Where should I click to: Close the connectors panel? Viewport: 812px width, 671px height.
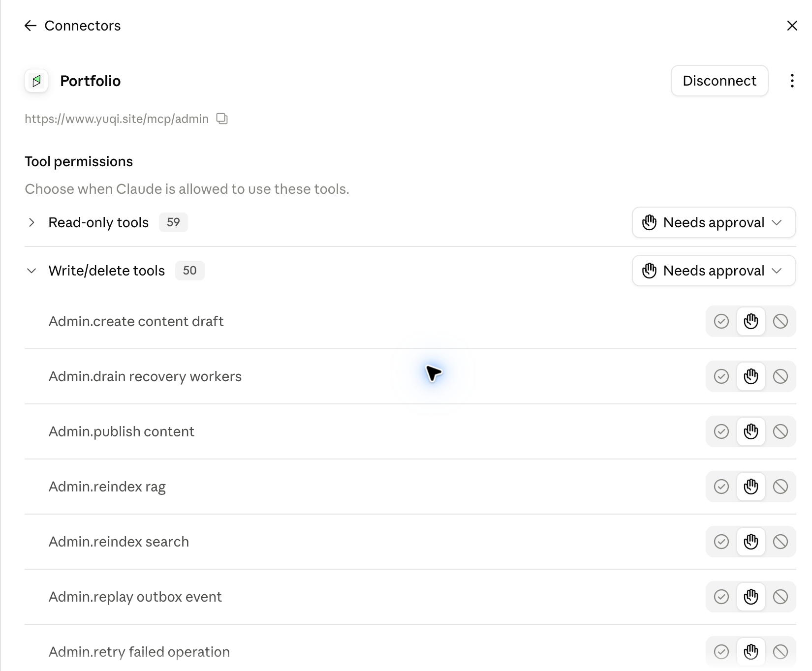tap(792, 26)
